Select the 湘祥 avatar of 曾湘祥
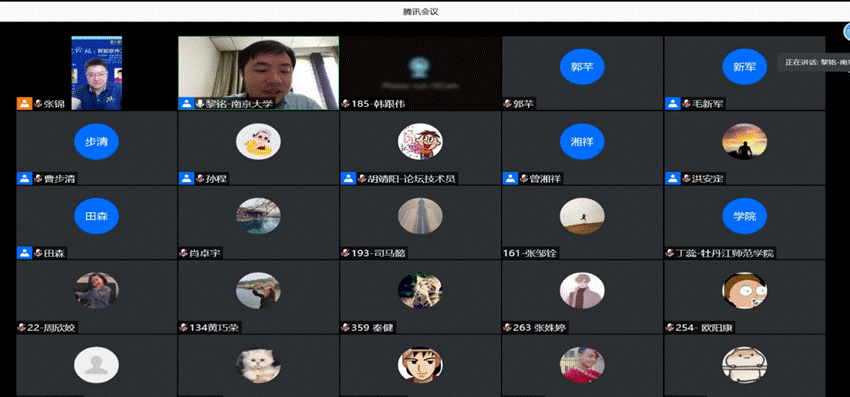The height and width of the screenshot is (397, 850). pyautogui.click(x=582, y=142)
